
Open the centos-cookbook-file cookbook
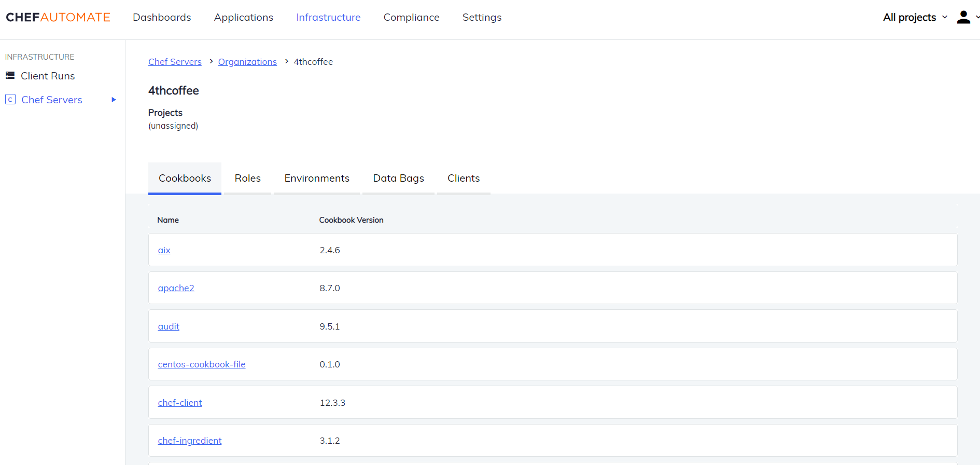click(202, 364)
